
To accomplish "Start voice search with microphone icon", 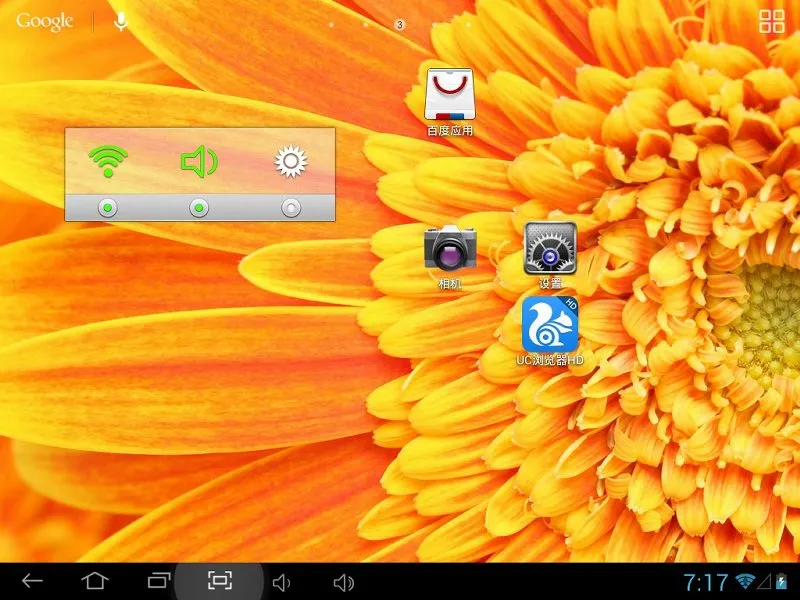I will click(x=121, y=21).
